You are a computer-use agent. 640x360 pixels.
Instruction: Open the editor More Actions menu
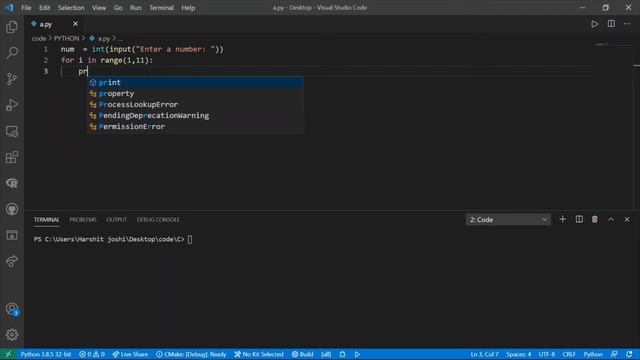point(627,24)
